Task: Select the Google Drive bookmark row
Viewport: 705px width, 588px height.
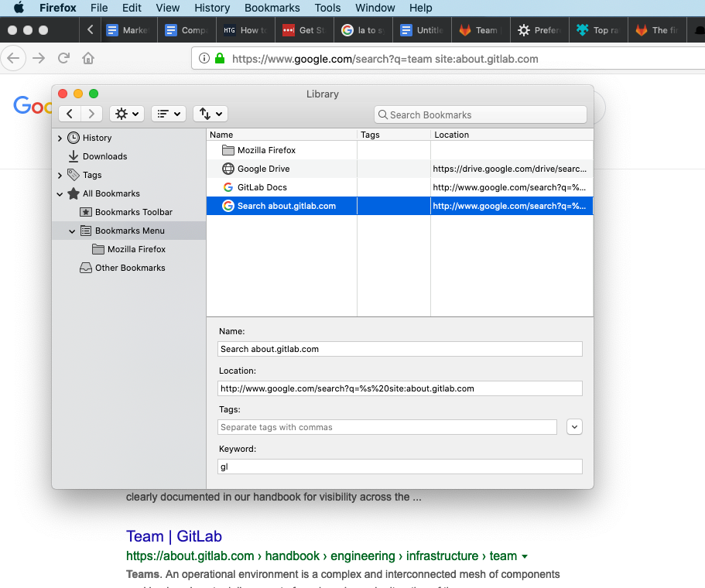Action: [400, 169]
